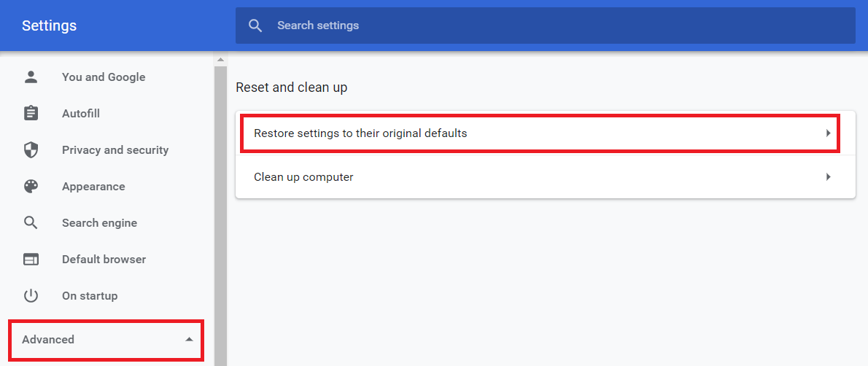Screen dimensions: 868x366
Task: Open the "You and Google" text label
Action: (x=104, y=77)
